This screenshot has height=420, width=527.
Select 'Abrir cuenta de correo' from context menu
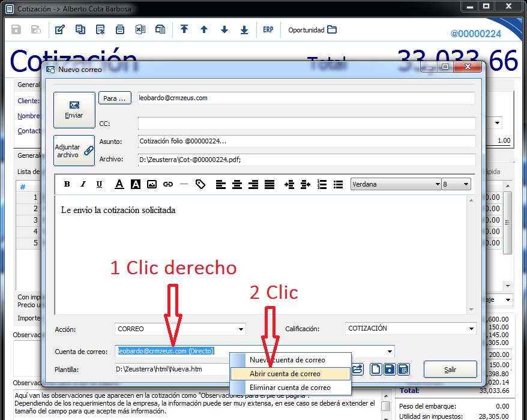point(285,373)
